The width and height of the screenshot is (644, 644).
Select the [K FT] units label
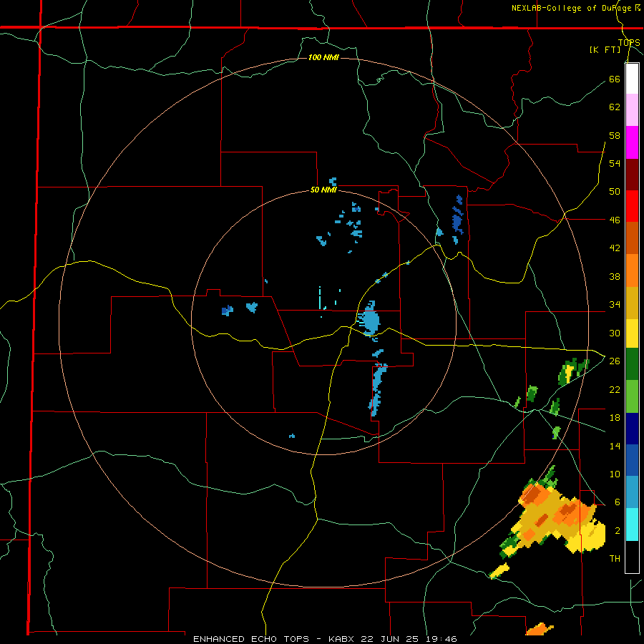point(605,50)
